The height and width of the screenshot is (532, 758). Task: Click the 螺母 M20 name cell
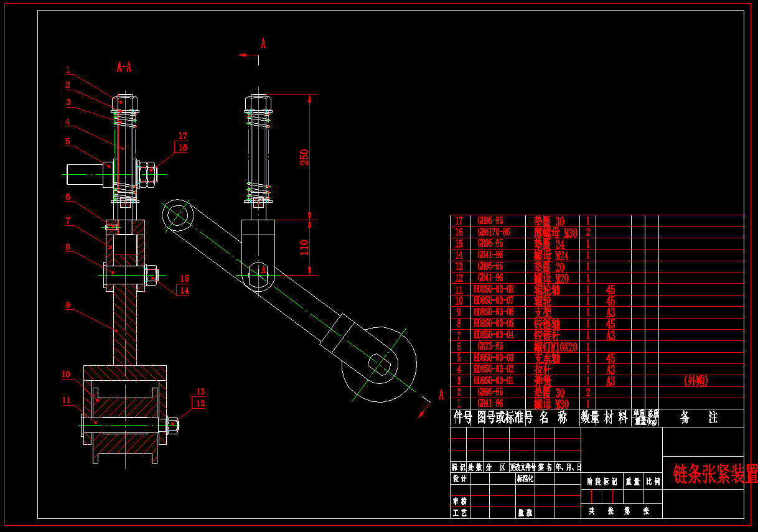pos(551,278)
